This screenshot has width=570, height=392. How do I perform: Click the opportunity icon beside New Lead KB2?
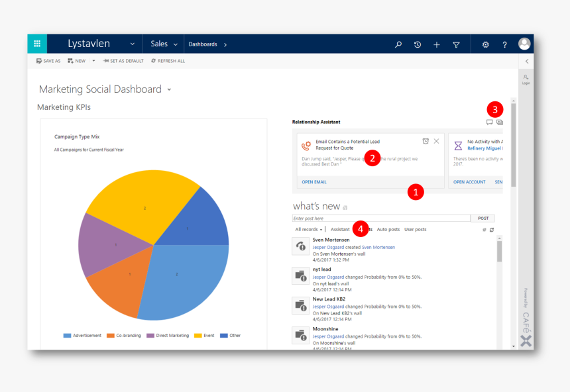(x=301, y=305)
